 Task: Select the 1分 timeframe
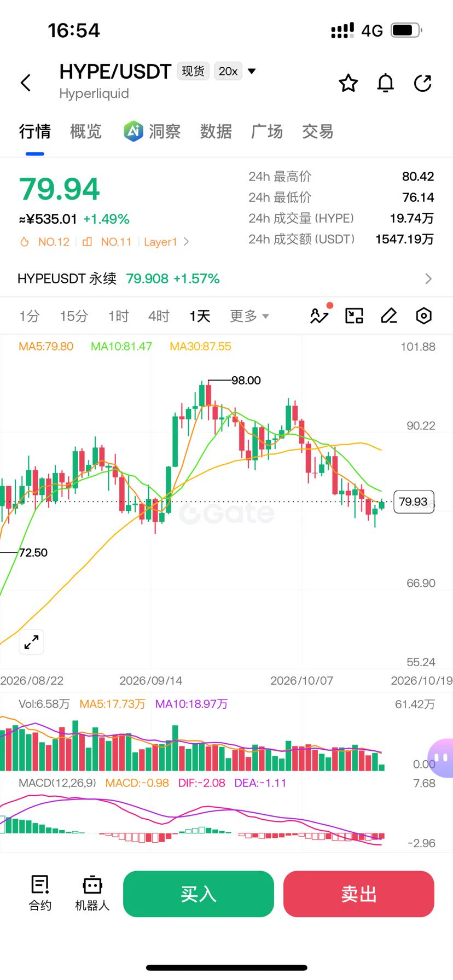coord(30,316)
